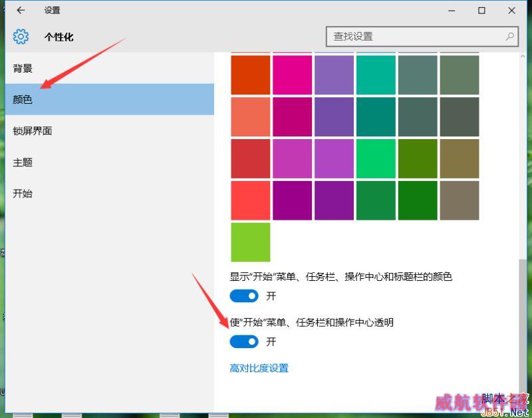Pick the olive green swatch in third row

(418, 158)
